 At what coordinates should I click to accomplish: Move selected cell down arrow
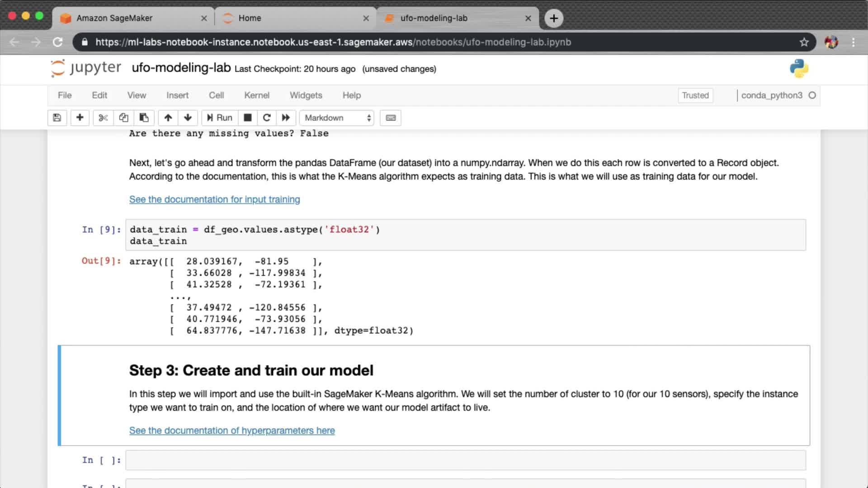click(188, 118)
